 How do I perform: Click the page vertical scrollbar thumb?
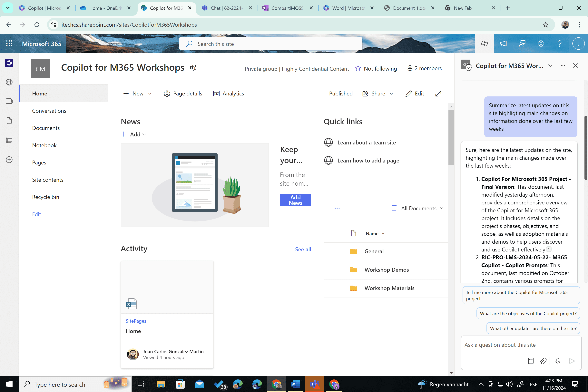[x=451, y=137]
